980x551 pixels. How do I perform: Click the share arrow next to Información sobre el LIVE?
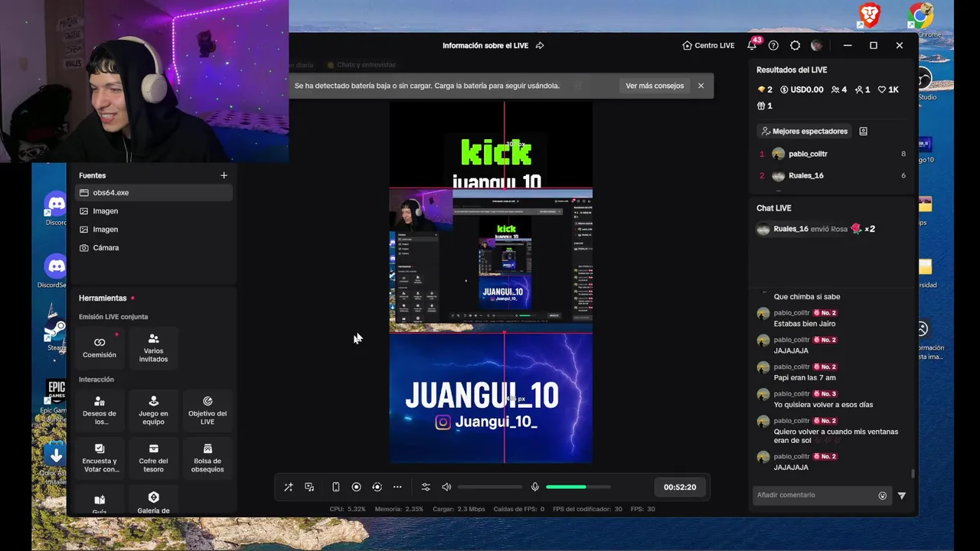(540, 45)
